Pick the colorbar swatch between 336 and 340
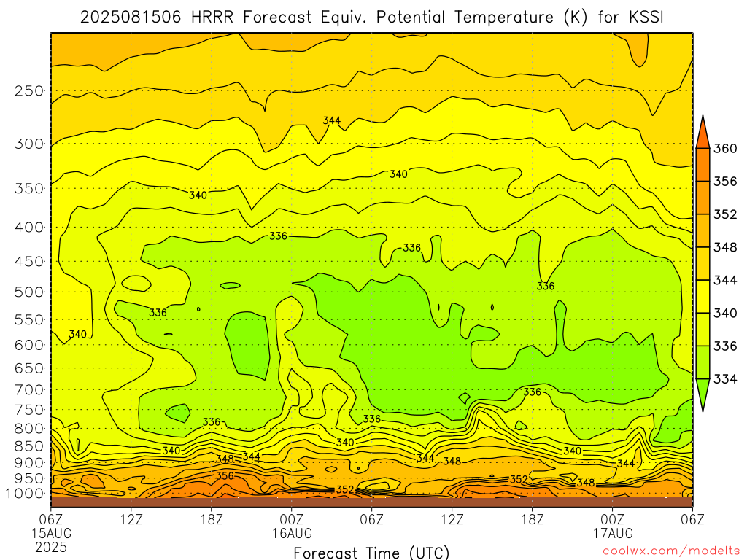Screen dimensions: 747x560 click(x=703, y=329)
